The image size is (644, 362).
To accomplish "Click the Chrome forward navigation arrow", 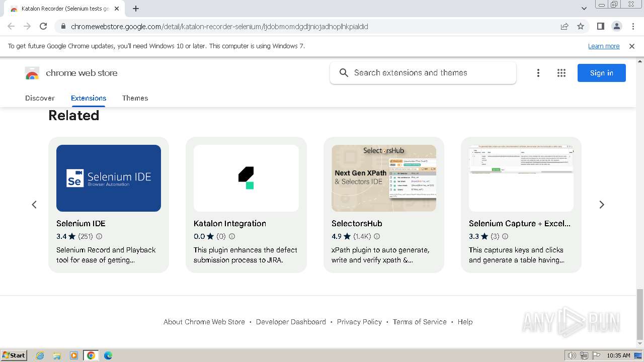I will point(27,26).
